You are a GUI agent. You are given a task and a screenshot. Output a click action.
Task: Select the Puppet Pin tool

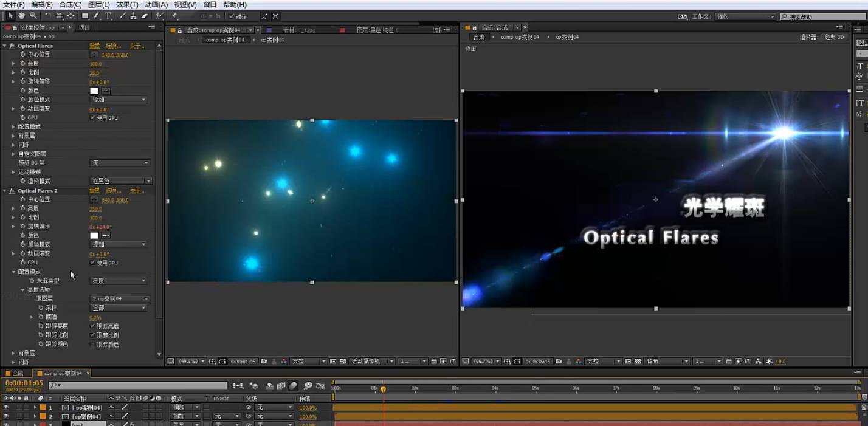pyautogui.click(x=174, y=16)
